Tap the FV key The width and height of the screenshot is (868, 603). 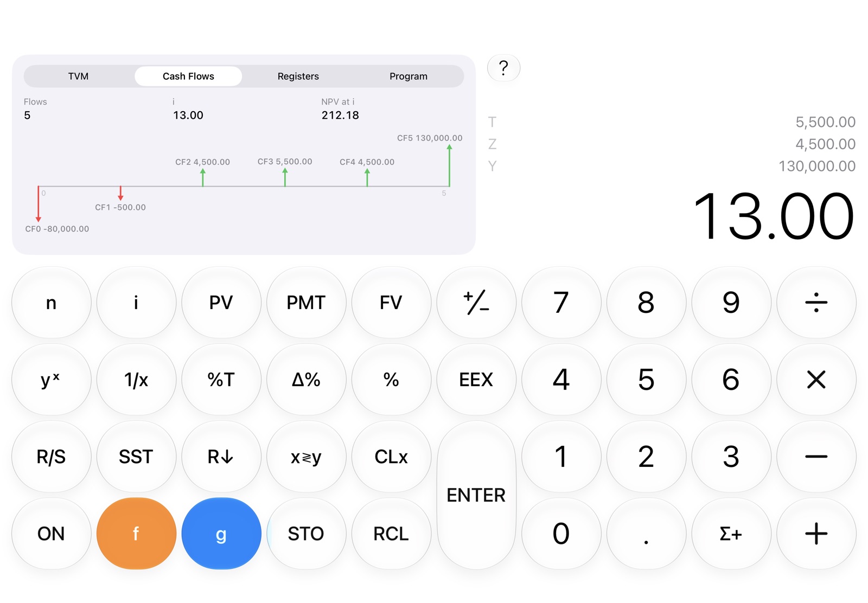click(x=391, y=303)
